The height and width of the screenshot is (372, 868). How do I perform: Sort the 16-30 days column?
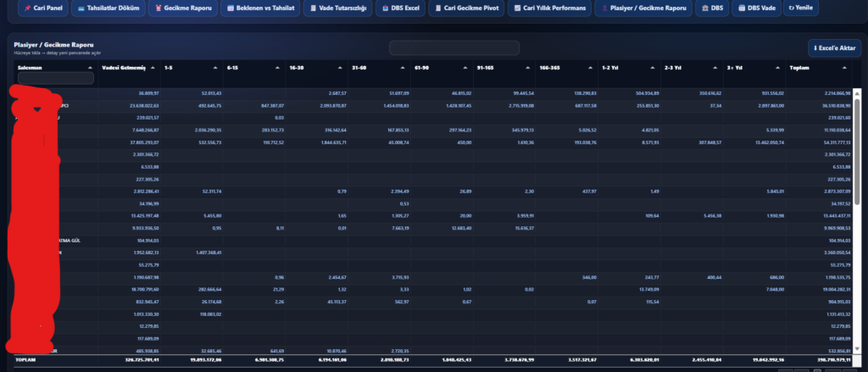(341, 68)
